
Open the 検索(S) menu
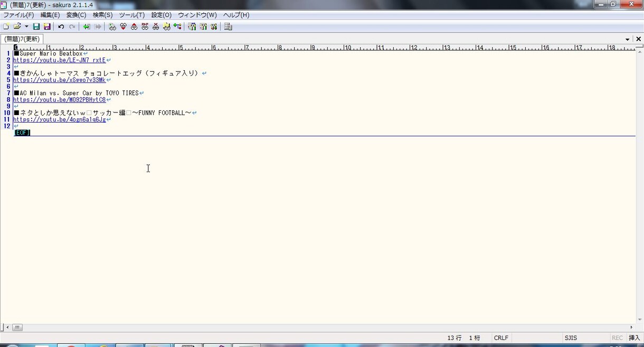[x=102, y=15]
